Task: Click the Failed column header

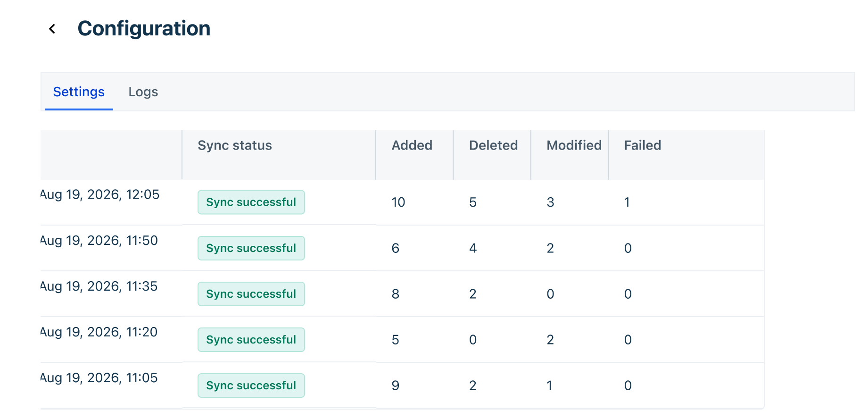Action: pyautogui.click(x=643, y=145)
